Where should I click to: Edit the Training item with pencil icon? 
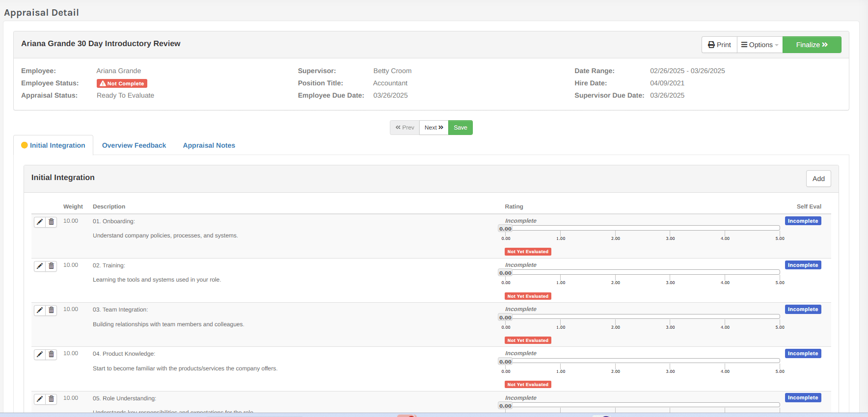(40, 266)
